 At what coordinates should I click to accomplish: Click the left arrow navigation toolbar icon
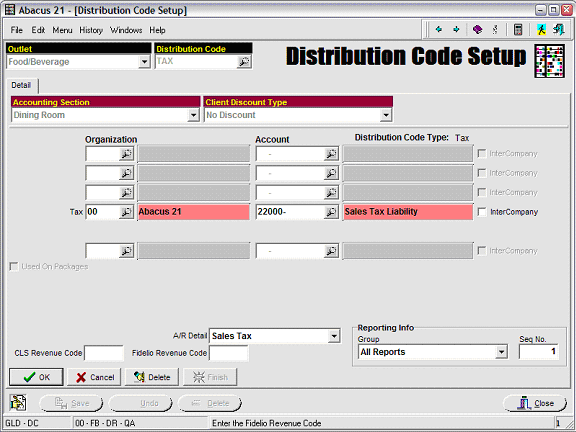click(438, 29)
